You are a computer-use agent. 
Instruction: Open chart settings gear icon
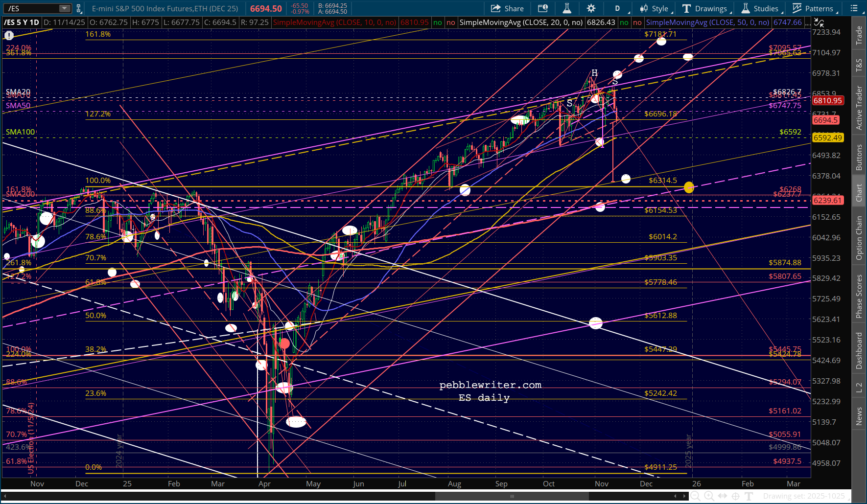(x=591, y=8)
